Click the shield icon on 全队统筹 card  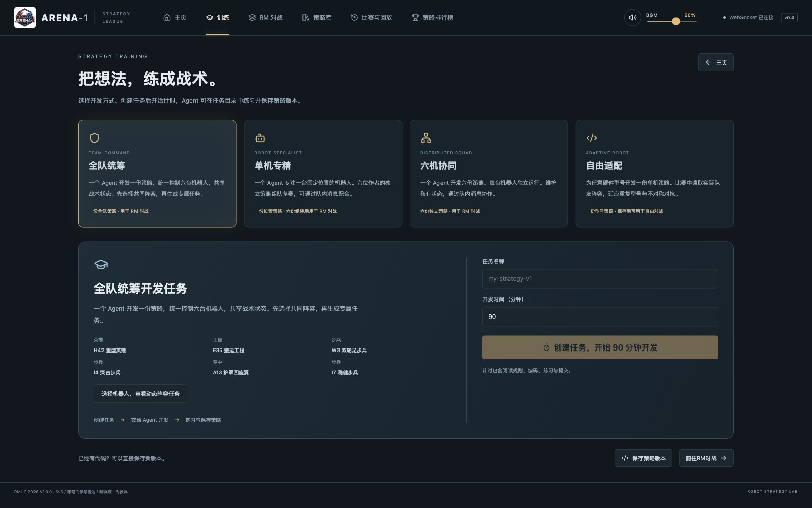(94, 138)
